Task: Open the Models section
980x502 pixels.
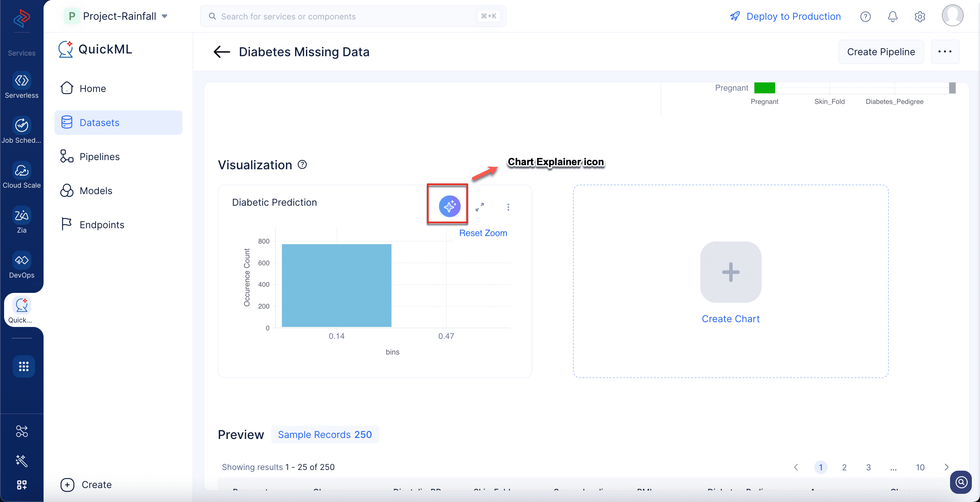Action: pos(118,190)
